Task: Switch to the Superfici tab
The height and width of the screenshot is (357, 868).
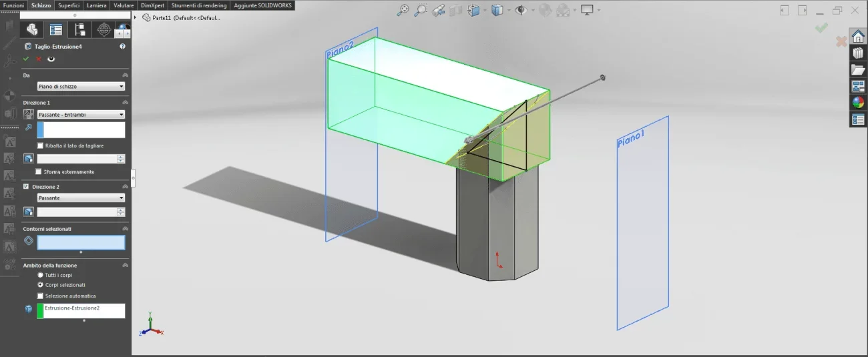Action: coord(69,5)
